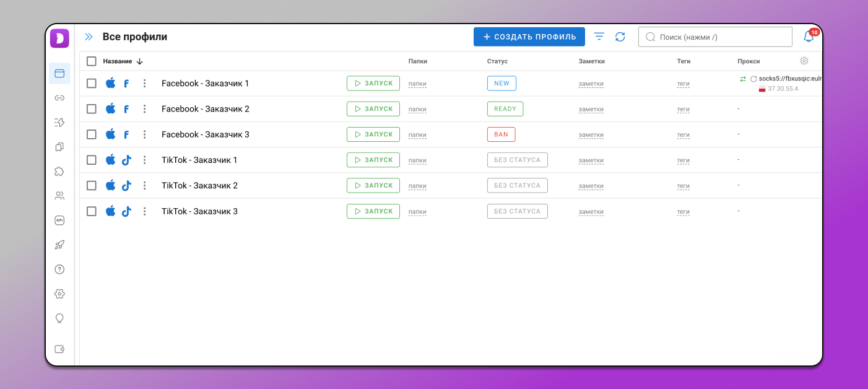Open the profiles section in sidebar

pyautogui.click(x=59, y=74)
